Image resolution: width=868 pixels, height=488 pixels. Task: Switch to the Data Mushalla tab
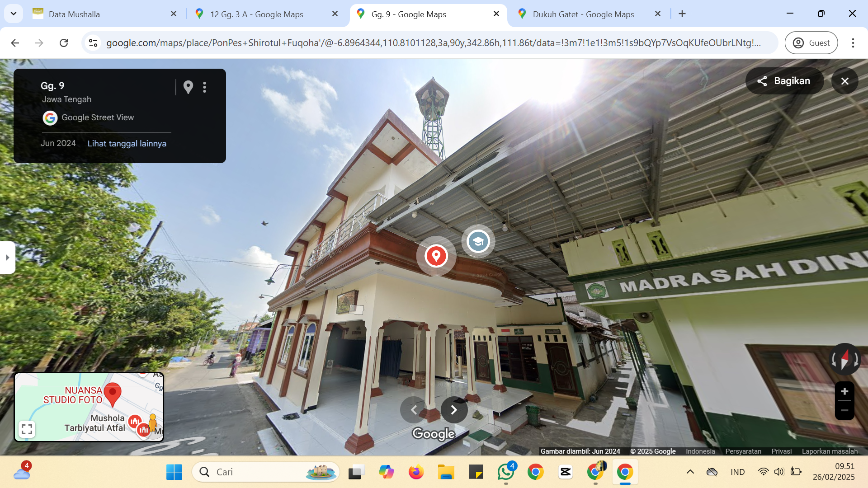tap(105, 14)
